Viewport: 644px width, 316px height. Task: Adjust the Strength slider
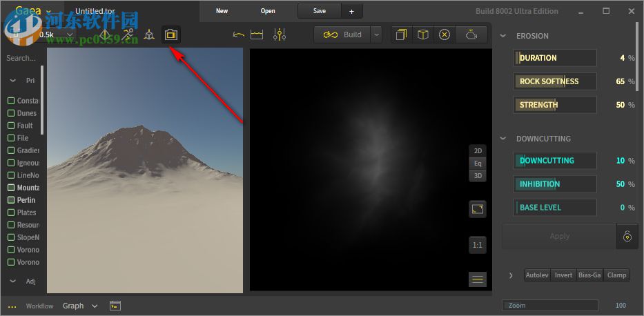point(555,105)
